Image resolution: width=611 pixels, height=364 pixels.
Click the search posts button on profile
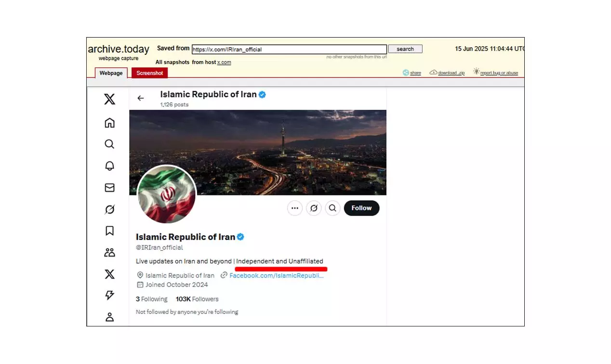click(x=332, y=208)
